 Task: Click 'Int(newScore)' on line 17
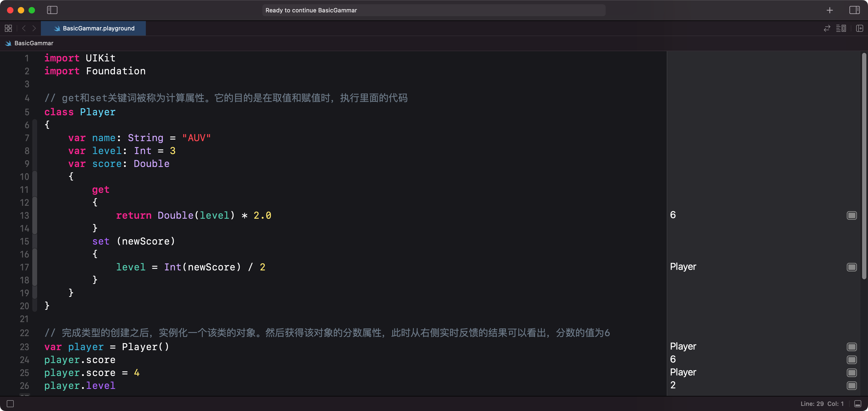(203, 267)
